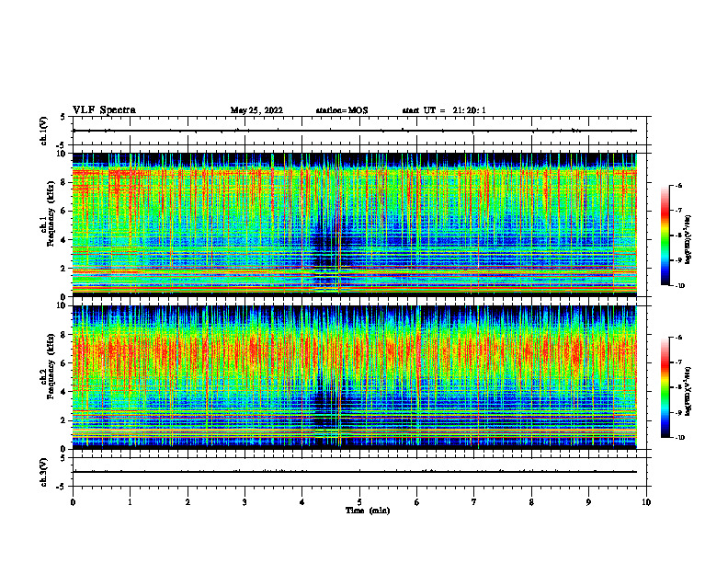Click time axis tick label "8"
The width and height of the screenshot is (728, 563).
(531, 502)
